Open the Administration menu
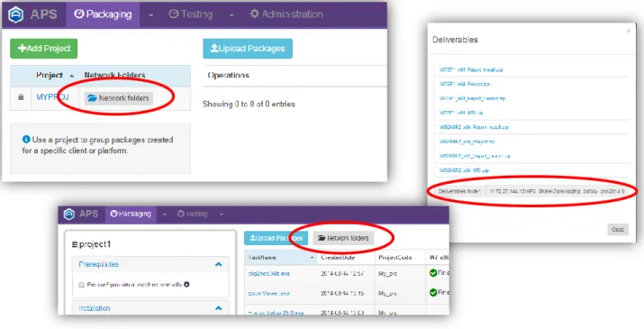 pyautogui.click(x=286, y=14)
